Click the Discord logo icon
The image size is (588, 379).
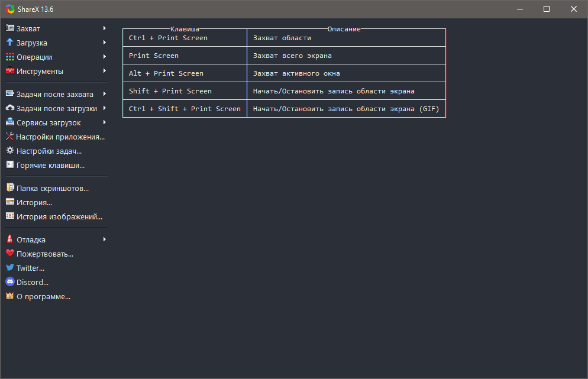pyautogui.click(x=10, y=282)
